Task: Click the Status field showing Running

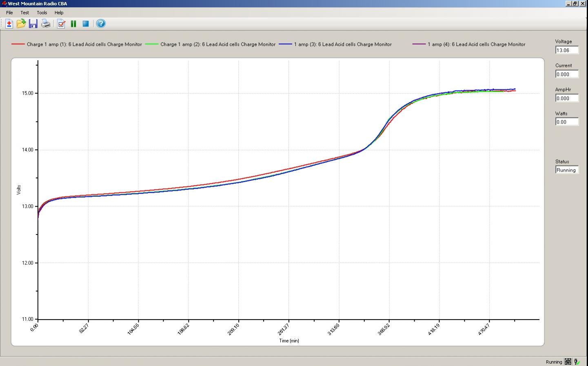Action: click(x=567, y=170)
